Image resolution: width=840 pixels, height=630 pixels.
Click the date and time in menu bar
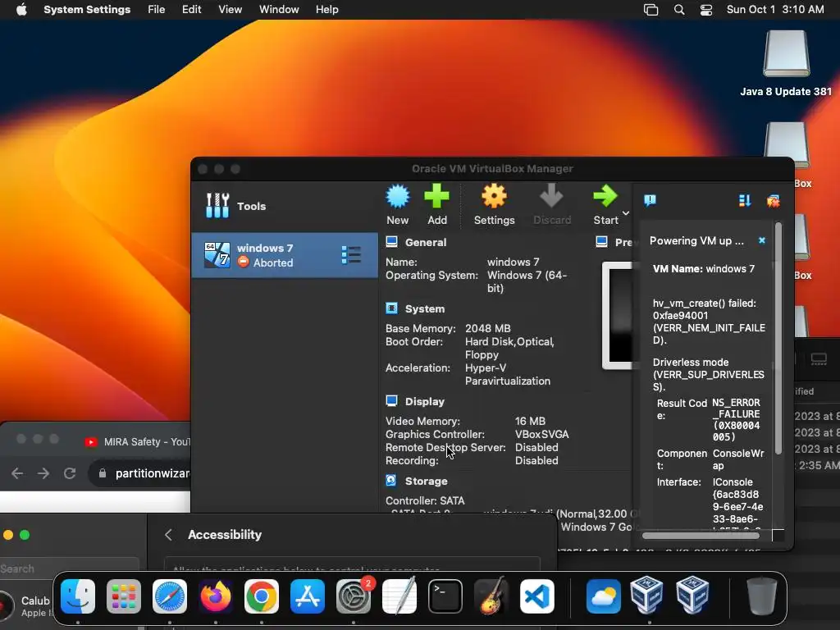[775, 9]
